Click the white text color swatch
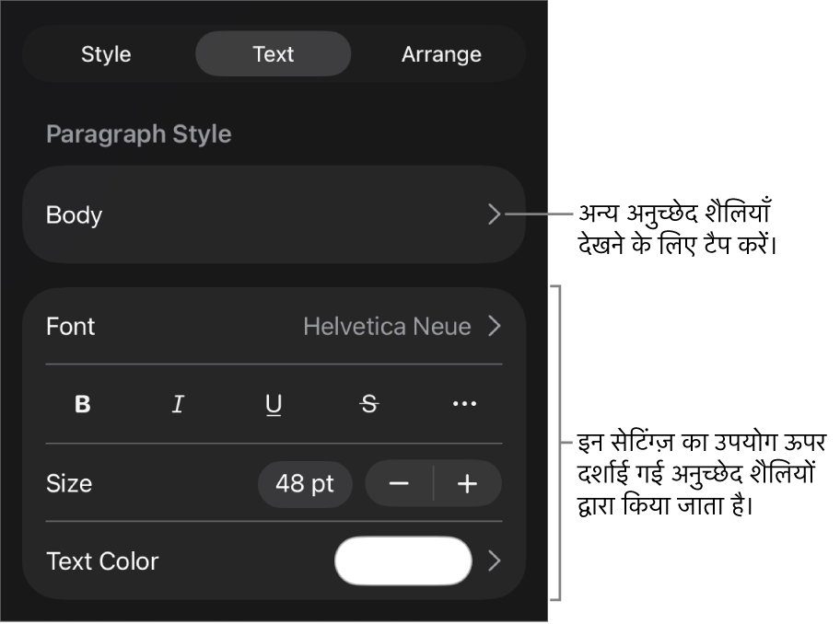Viewport: 840px width, 624px height. pos(403,561)
